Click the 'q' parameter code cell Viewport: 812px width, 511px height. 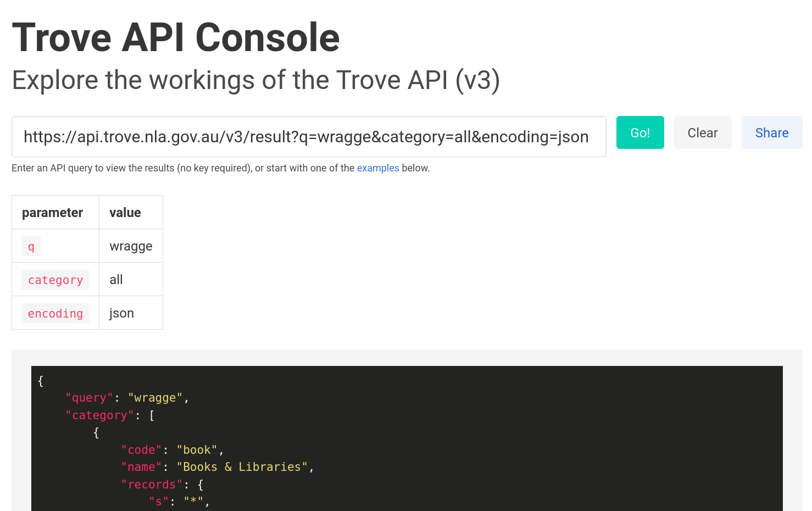tap(31, 246)
